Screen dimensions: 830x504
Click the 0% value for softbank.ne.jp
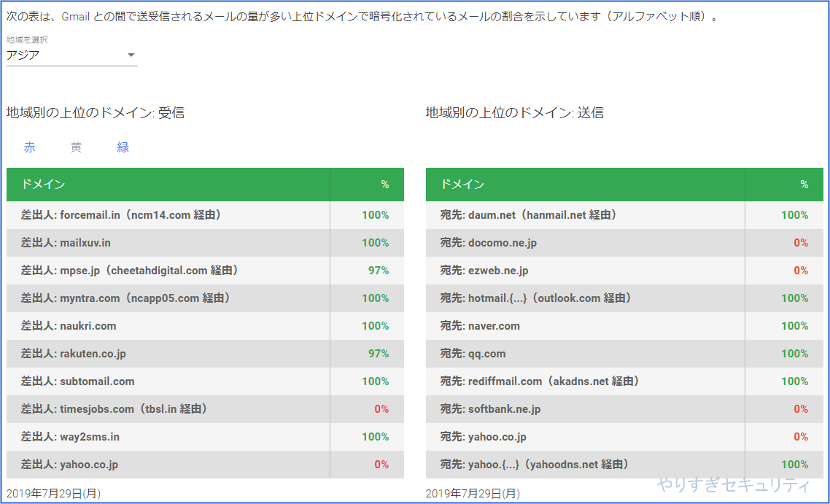pyautogui.click(x=801, y=408)
